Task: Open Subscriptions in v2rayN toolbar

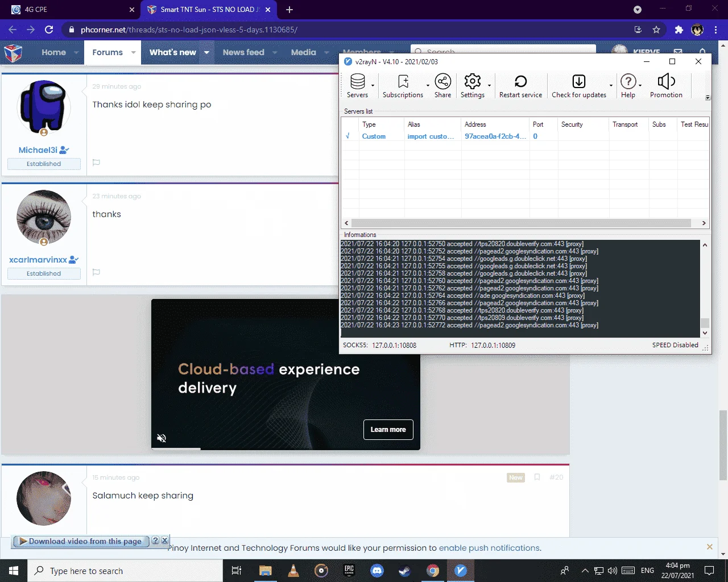Action: 403,86
